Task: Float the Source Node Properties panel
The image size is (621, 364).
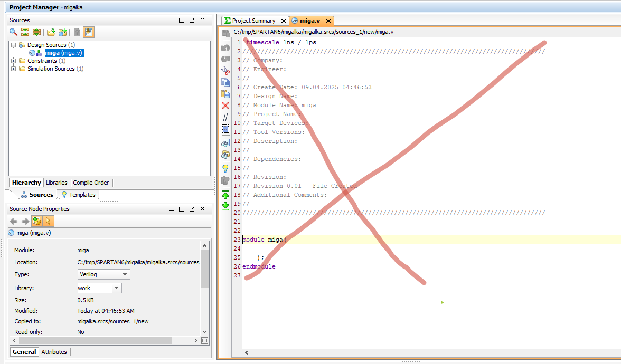Action: [x=192, y=209]
